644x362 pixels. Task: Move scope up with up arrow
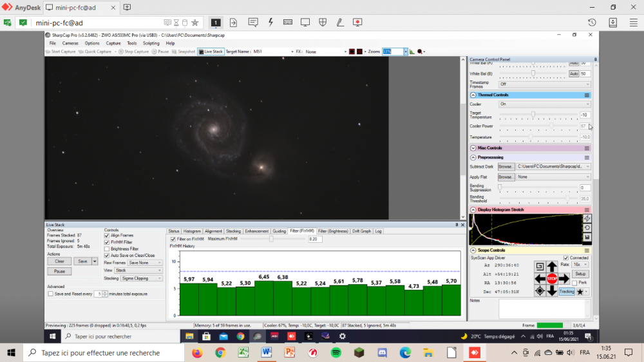(x=552, y=266)
